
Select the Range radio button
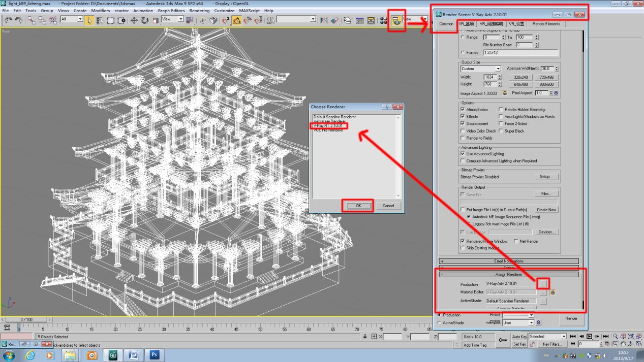[x=463, y=37]
